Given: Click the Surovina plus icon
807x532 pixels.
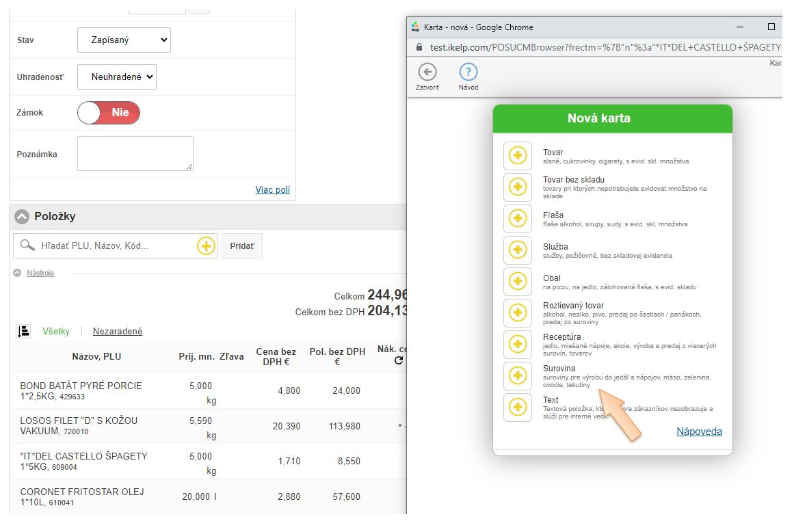Looking at the screenshot, I should (517, 376).
